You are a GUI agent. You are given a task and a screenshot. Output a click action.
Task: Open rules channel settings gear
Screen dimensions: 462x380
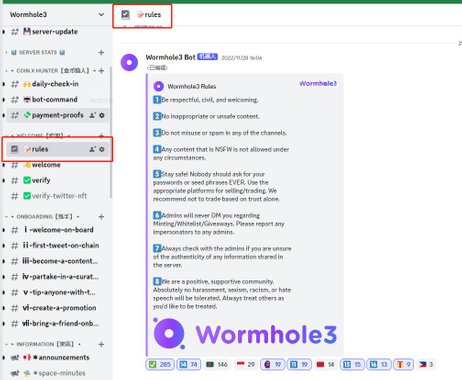coord(102,149)
